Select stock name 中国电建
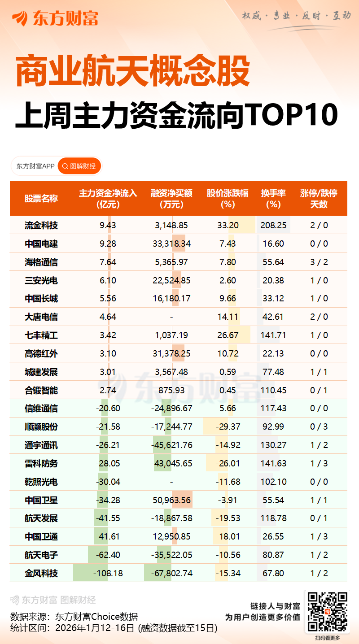 (41, 244)
